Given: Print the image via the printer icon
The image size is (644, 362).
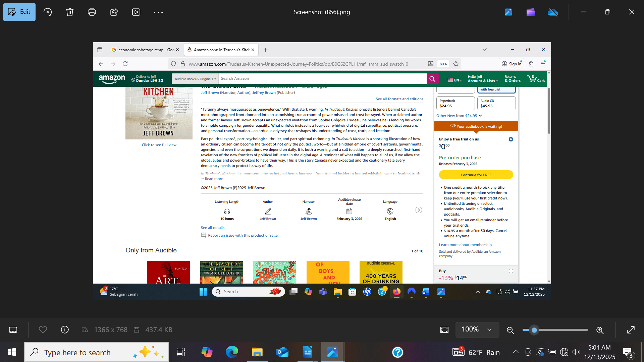Looking at the screenshot, I should [x=92, y=12].
